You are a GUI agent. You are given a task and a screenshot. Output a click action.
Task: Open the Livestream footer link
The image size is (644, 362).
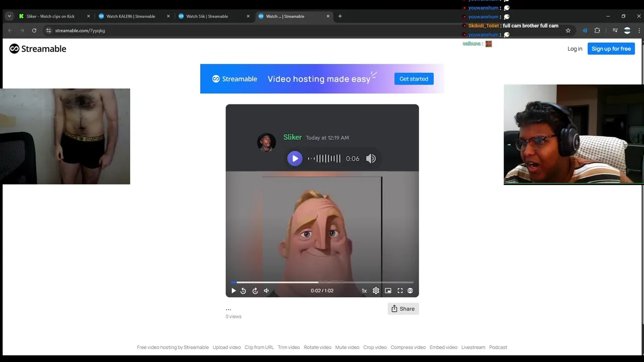coord(473,347)
